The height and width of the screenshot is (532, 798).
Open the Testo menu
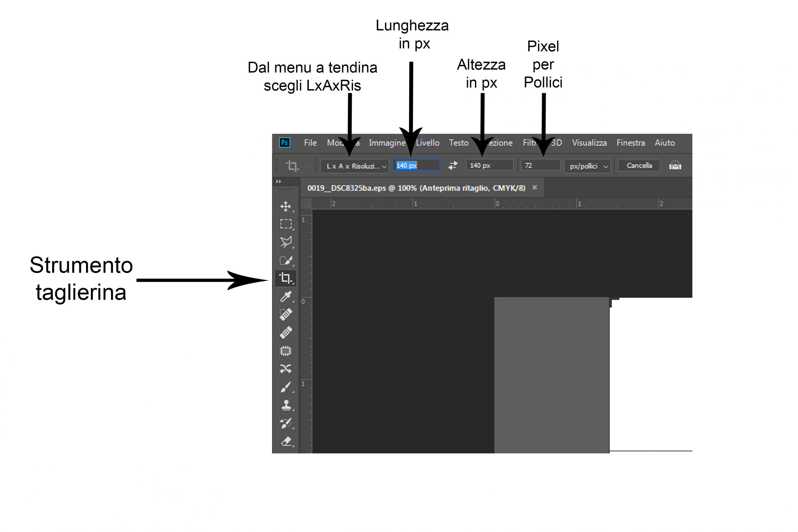pyautogui.click(x=459, y=143)
